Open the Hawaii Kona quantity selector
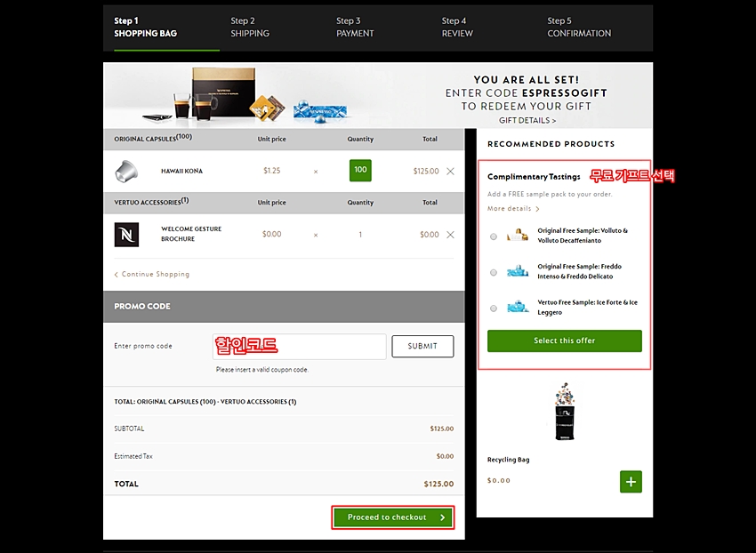 pyautogui.click(x=360, y=170)
